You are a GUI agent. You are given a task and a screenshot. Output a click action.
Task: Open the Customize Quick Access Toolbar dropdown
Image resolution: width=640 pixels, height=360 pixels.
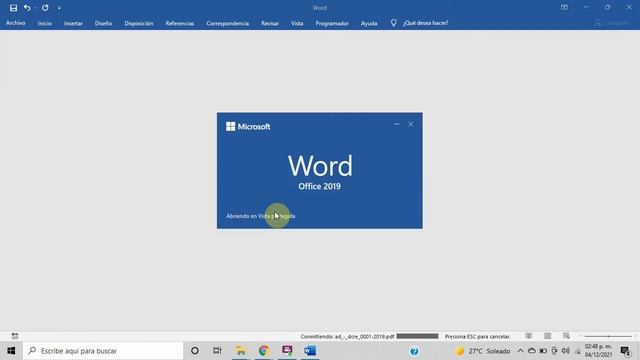click(59, 8)
